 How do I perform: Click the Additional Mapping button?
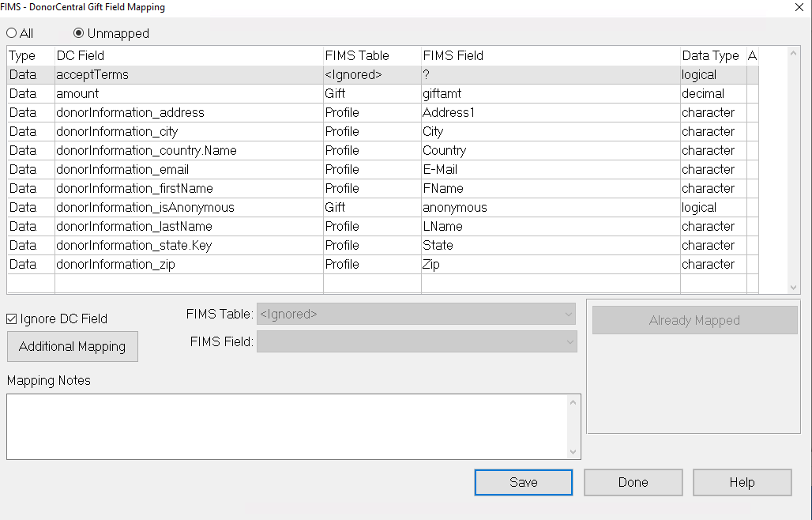pos(73,346)
